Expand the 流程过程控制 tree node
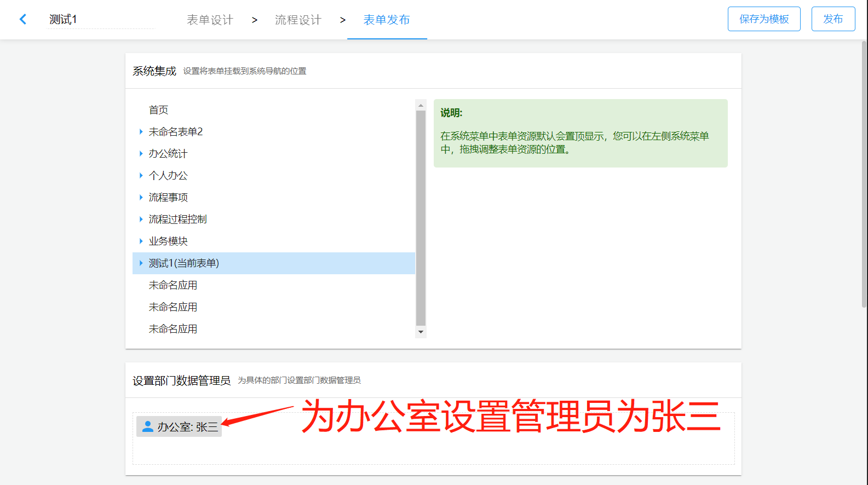The image size is (868, 485). pos(141,220)
